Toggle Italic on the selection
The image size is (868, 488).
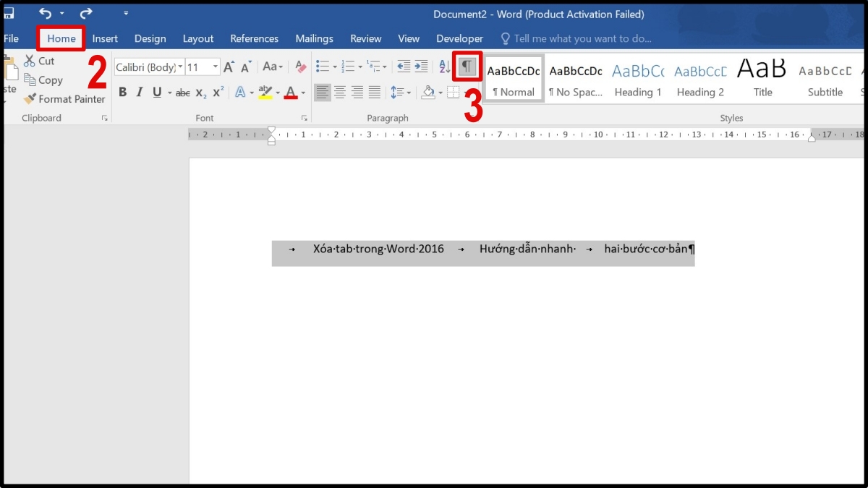click(139, 92)
